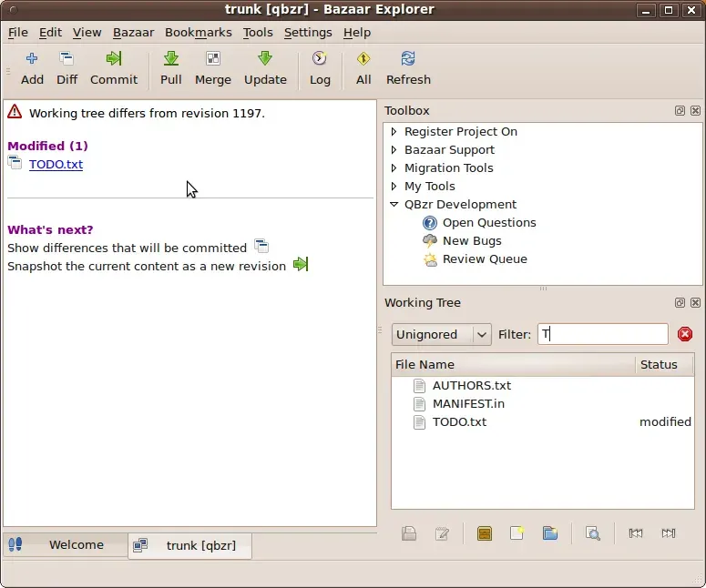Expand the My Tools group
Viewport: 706px width, 588px height.
(x=394, y=187)
